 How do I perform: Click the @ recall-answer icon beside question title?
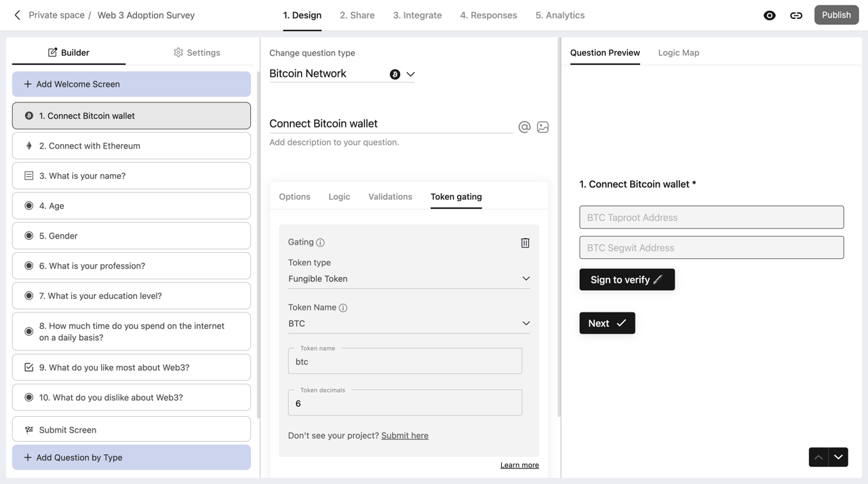[x=524, y=127]
